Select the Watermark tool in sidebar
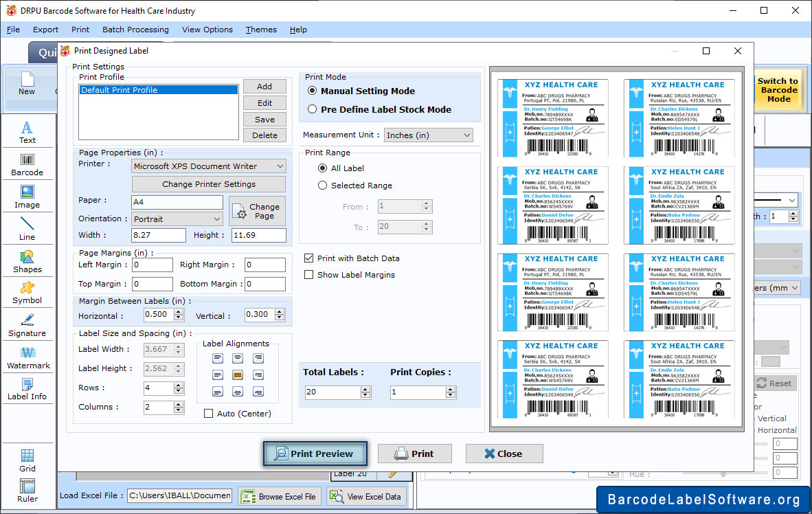 [x=28, y=357]
